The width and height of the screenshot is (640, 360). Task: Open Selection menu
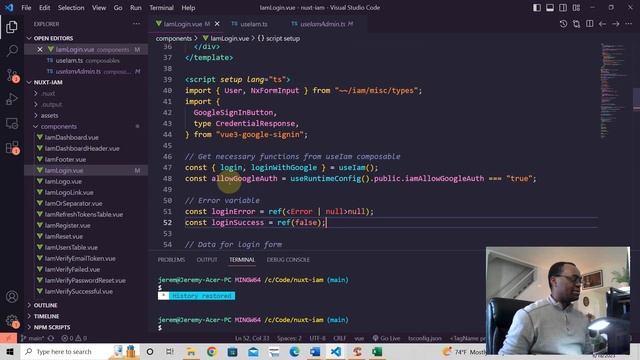[71, 8]
